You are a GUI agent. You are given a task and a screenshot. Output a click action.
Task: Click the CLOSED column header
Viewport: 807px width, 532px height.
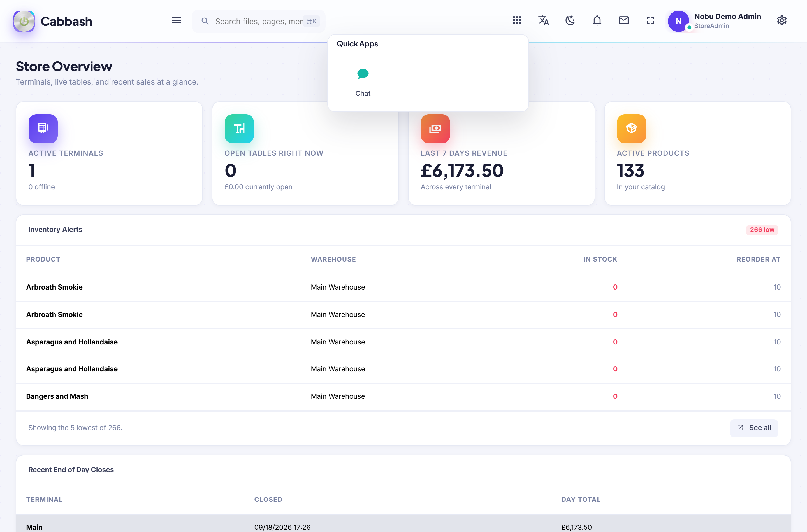[x=268, y=500]
